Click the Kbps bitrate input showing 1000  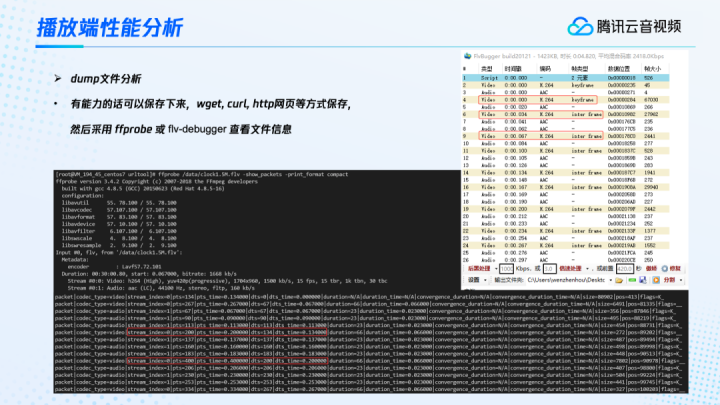coord(506,269)
